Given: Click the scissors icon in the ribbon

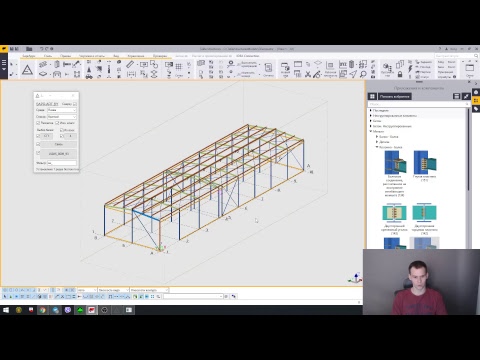Looking at the screenshot, I should 308,74.
